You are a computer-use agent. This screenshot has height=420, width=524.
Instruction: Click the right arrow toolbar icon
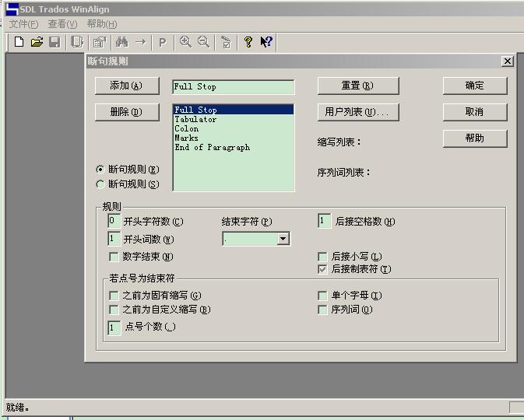pyautogui.click(x=141, y=42)
